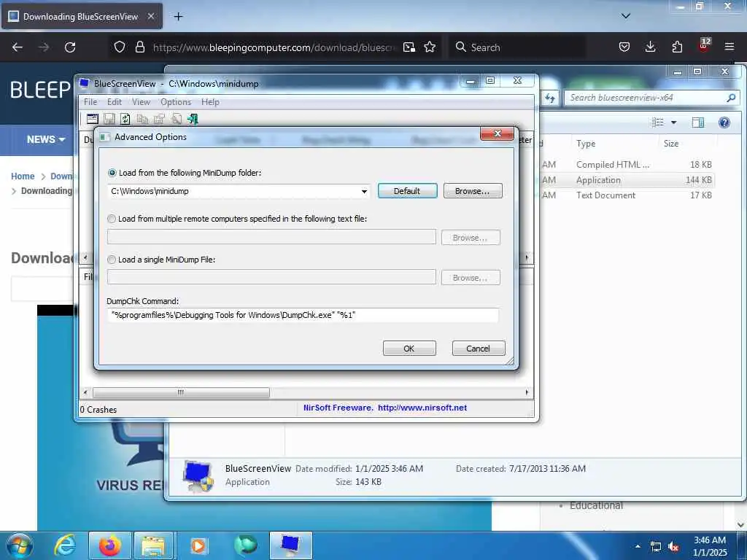Image resolution: width=747 pixels, height=560 pixels.
Task: Click the BlueScreenView horizontal scrollbar thumb
Action: pyautogui.click(x=181, y=392)
